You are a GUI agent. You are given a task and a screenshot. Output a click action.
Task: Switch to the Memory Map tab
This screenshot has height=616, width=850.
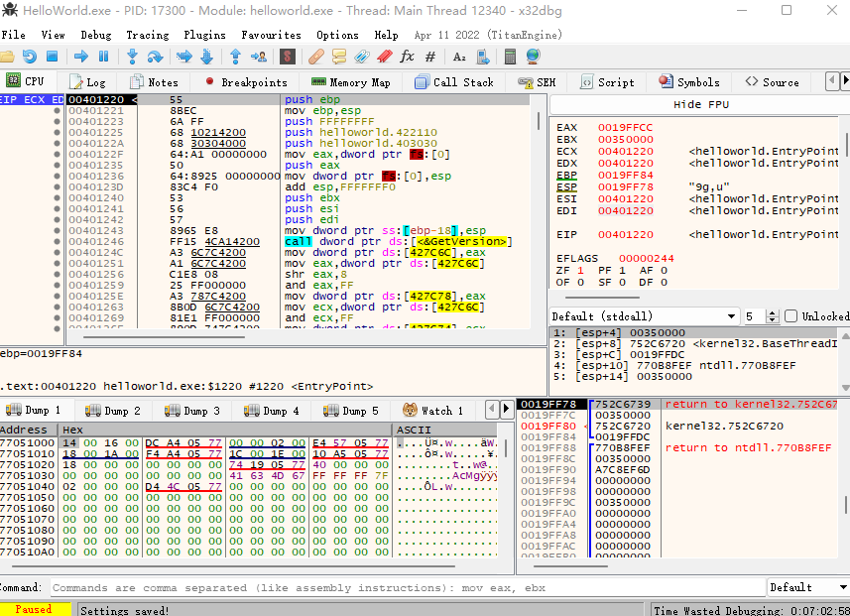(351, 82)
